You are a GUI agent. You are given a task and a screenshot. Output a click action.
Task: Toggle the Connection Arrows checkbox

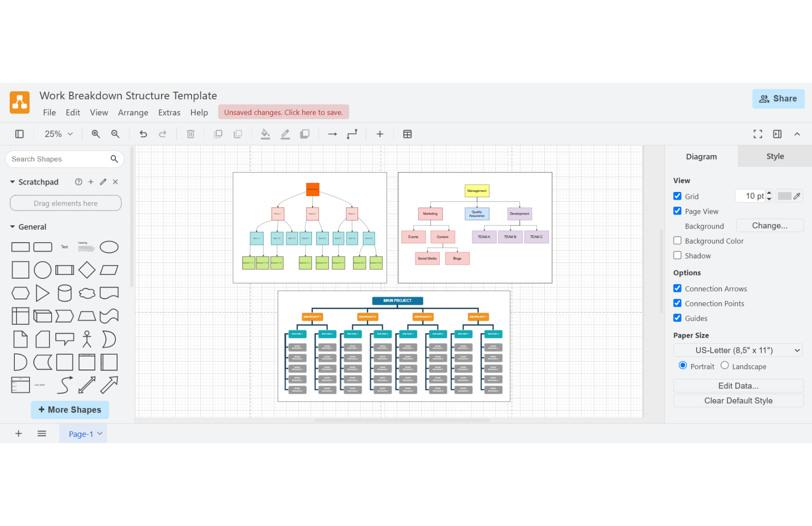click(677, 288)
